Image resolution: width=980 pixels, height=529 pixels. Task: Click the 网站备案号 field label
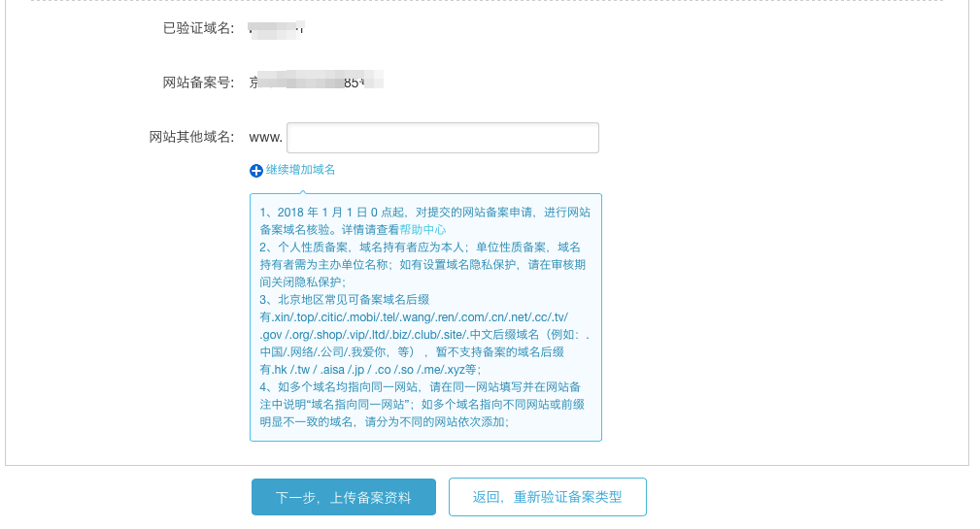coord(198,83)
